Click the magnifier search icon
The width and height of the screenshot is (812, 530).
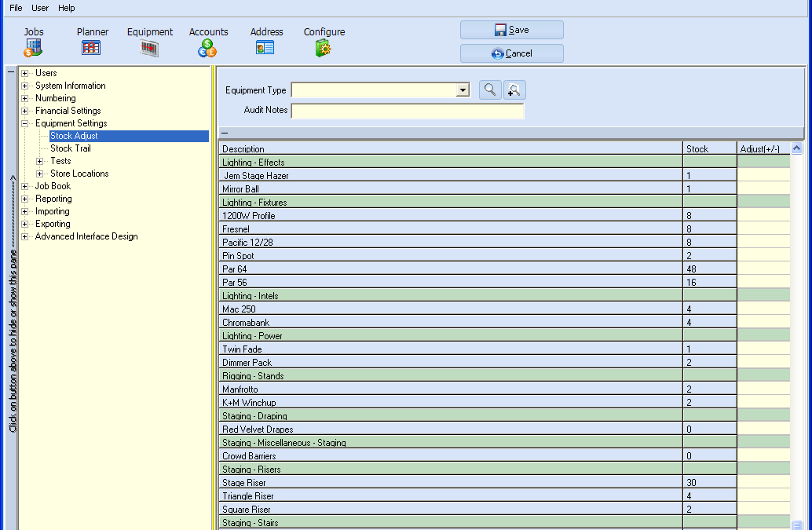click(x=490, y=90)
